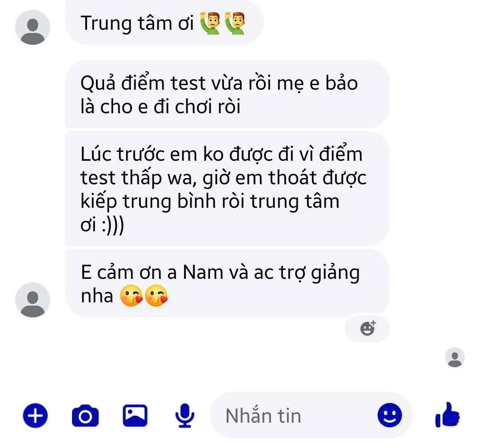Tap the ":)))" text in third message
This screenshot has width=480, height=448.
pos(113,226)
